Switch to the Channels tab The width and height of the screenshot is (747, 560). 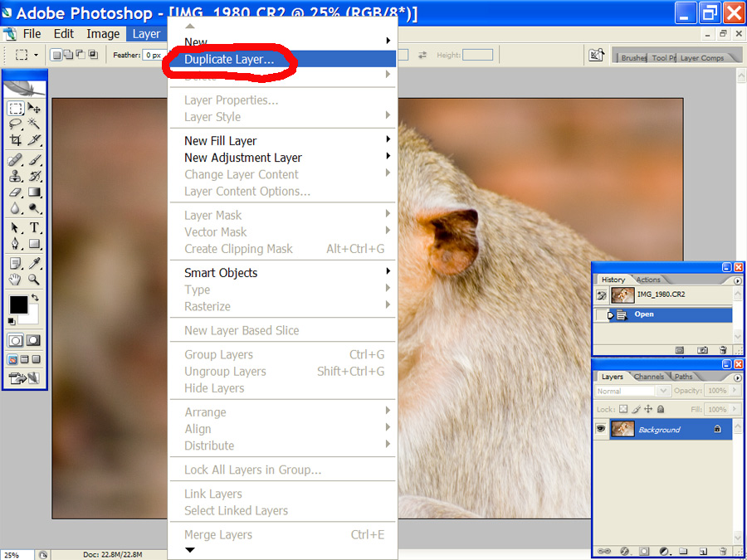(x=648, y=377)
